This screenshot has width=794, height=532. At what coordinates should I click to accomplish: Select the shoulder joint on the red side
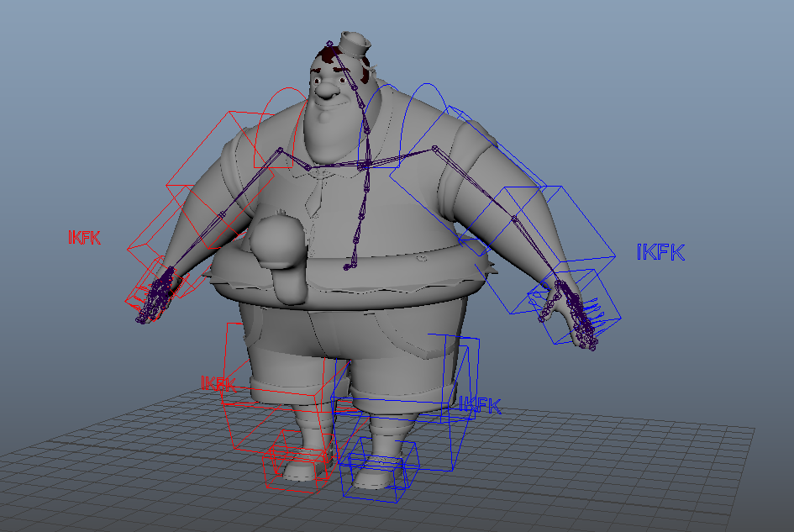click(x=280, y=150)
